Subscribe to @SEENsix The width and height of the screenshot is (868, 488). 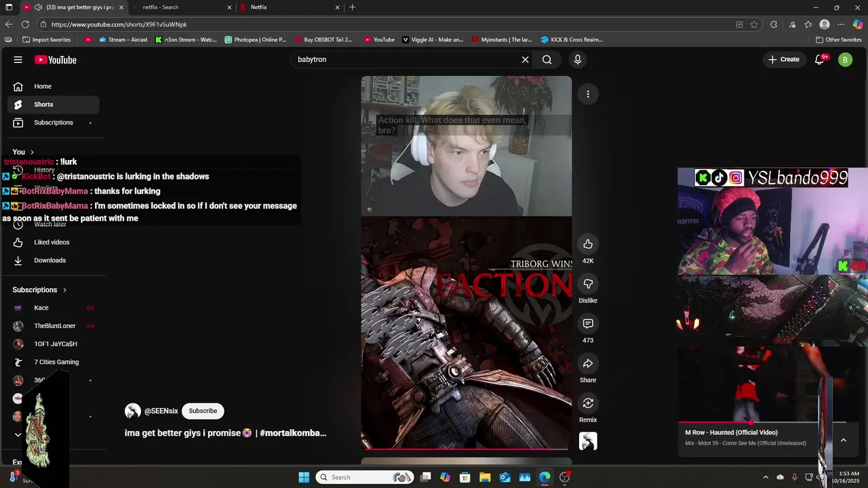203,411
